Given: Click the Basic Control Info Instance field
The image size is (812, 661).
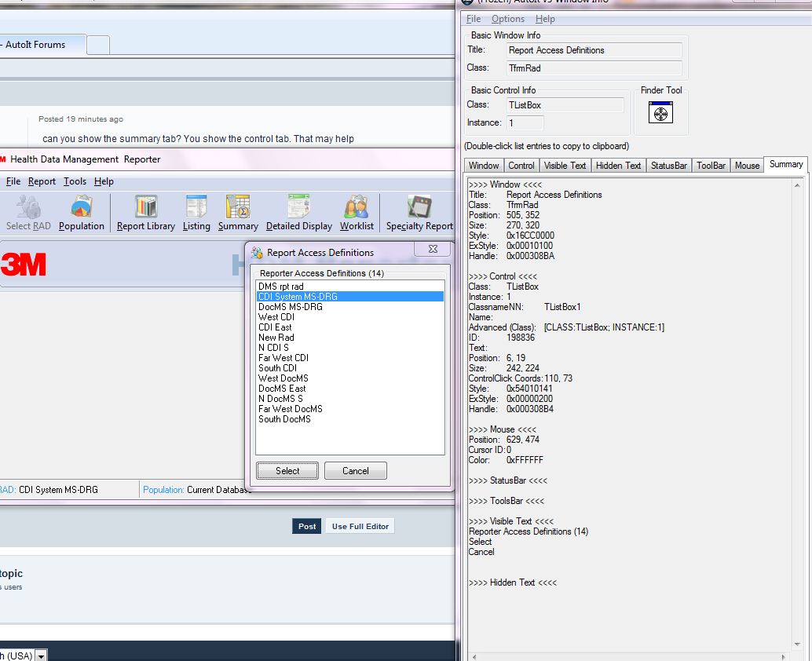Looking at the screenshot, I should (x=525, y=122).
